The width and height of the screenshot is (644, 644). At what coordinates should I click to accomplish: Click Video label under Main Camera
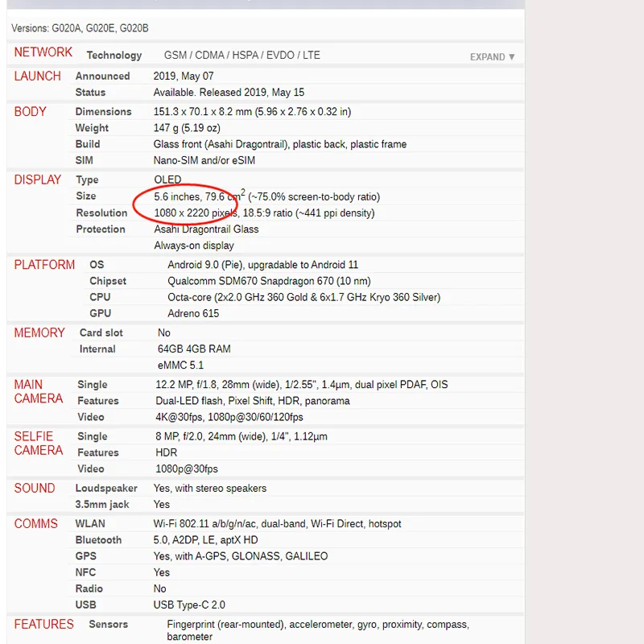tap(91, 417)
